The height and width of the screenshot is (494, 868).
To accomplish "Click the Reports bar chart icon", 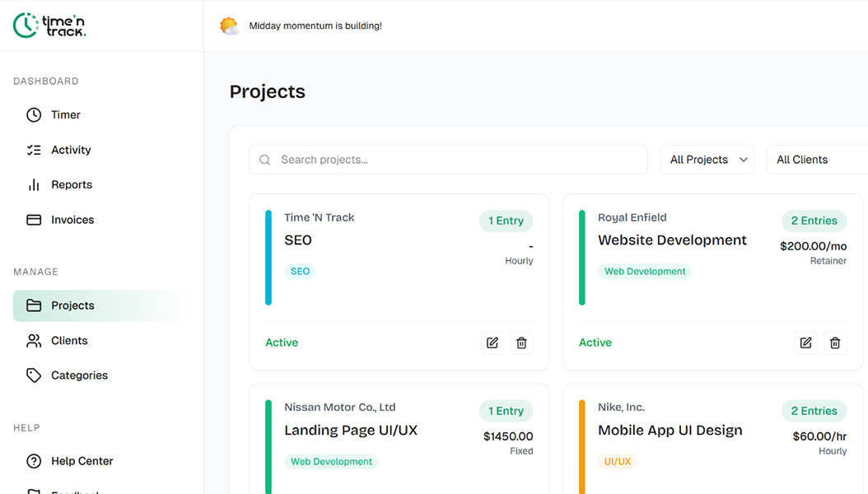I will coord(34,185).
